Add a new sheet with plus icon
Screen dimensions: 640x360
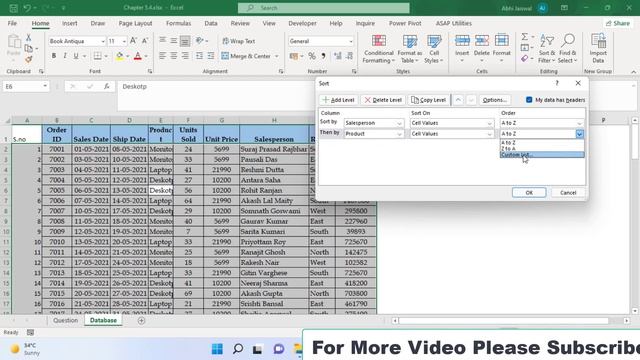coord(141,320)
